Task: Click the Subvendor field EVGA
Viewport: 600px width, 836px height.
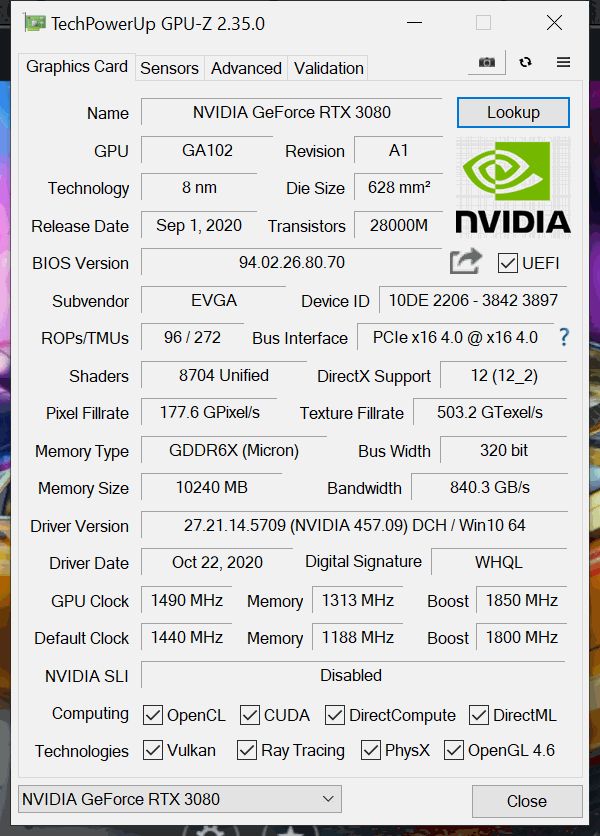Action: point(213,300)
